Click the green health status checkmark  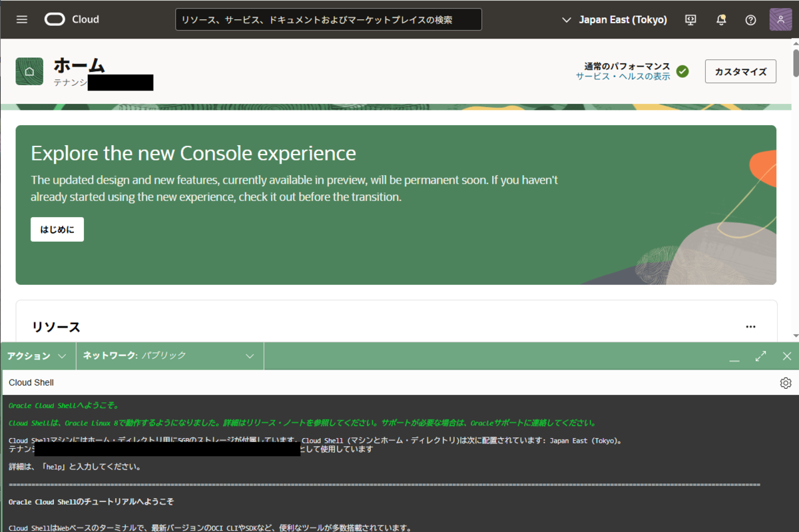pyautogui.click(x=682, y=71)
